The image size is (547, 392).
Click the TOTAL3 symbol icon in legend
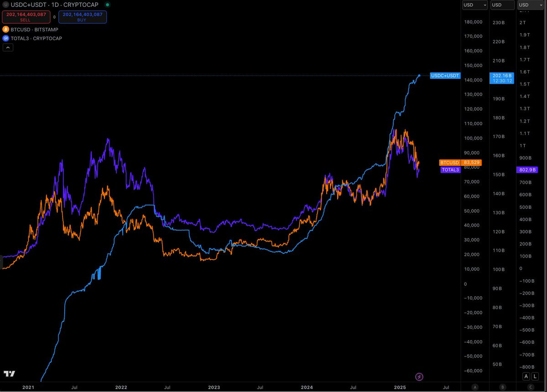pyautogui.click(x=5, y=38)
